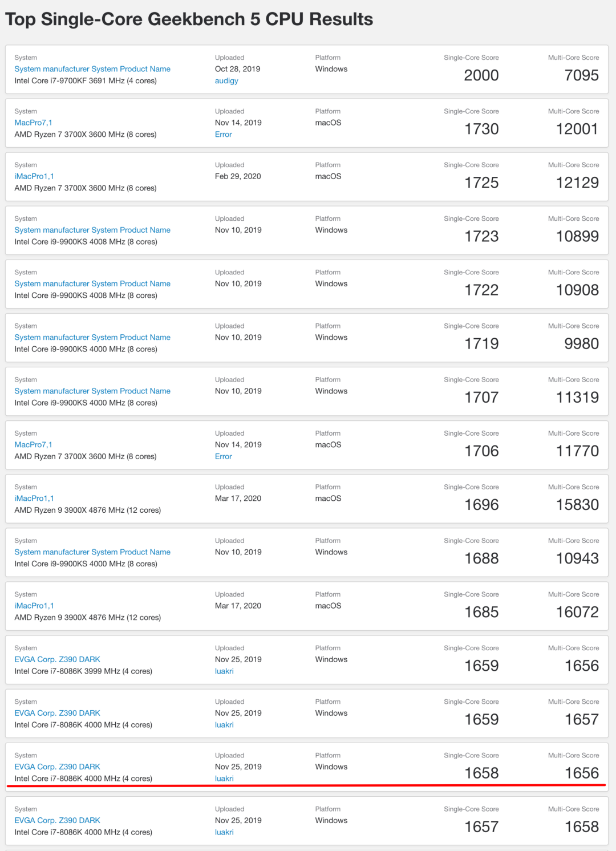Open EVGA Z390 DARK result with single-core 1657
The image size is (616, 851).
coord(57,820)
